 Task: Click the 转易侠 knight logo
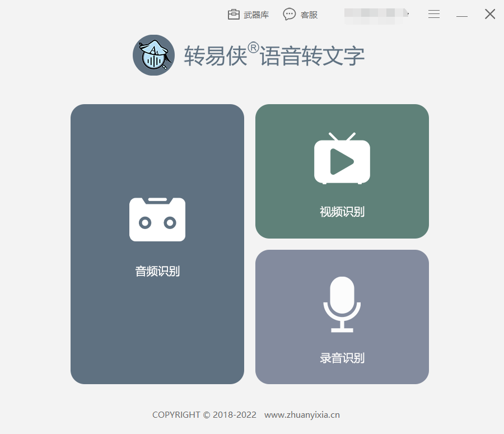[x=153, y=55]
